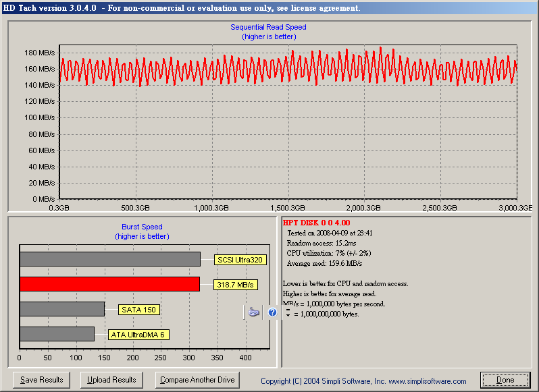Click the ATA UltraDMA 6 yellow label

138,335
